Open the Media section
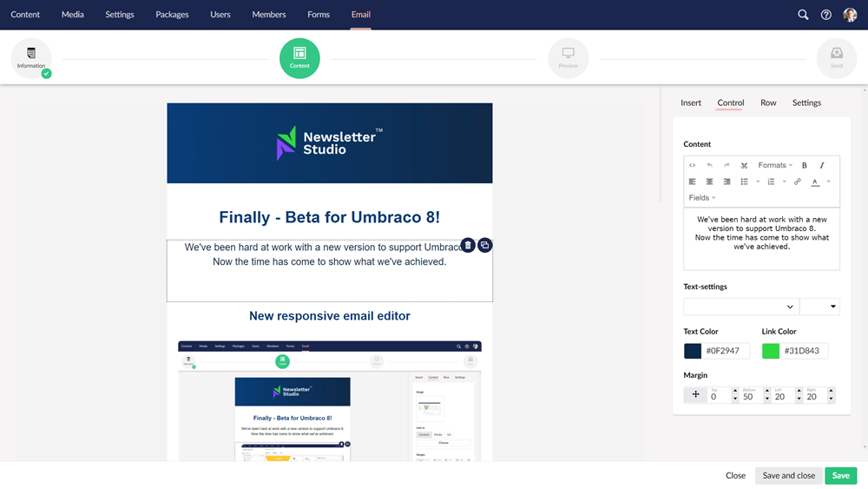This screenshot has height=489, width=868. coord(73,15)
